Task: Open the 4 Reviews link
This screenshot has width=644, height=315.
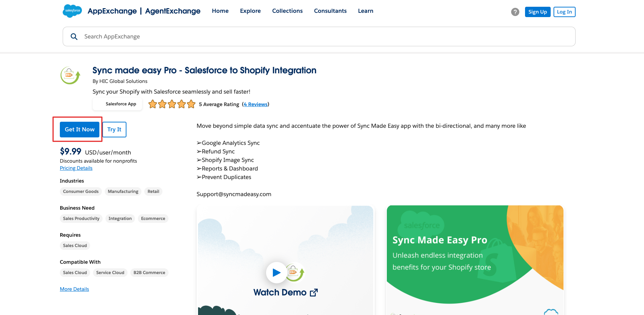Action: [x=255, y=104]
